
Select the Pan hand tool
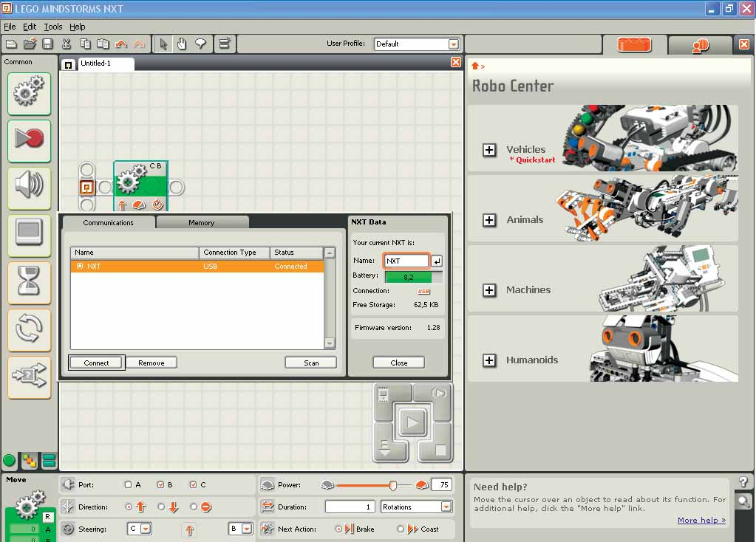(181, 44)
